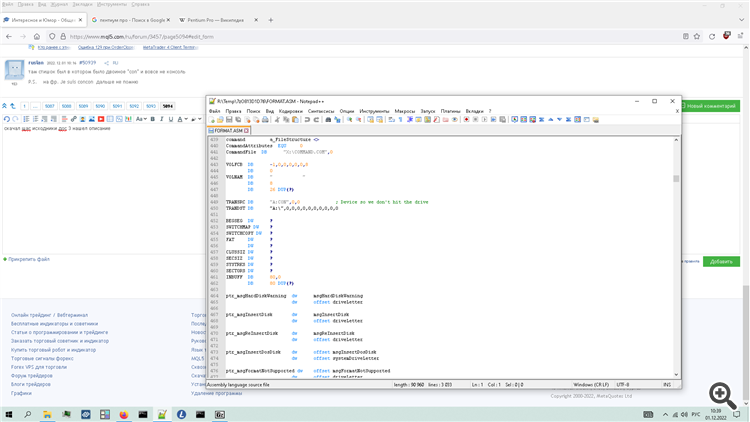Toggle Bold formatting in forum editor

(153, 119)
